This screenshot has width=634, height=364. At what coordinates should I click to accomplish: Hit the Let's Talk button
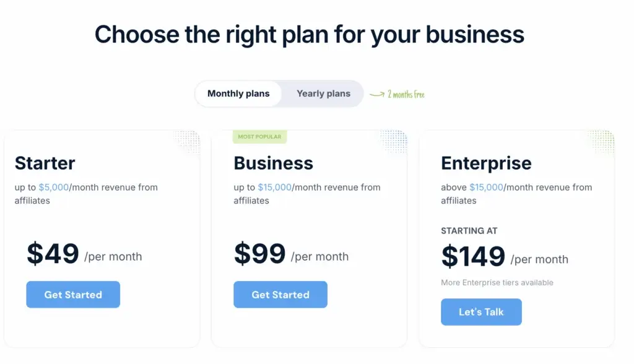tap(481, 312)
